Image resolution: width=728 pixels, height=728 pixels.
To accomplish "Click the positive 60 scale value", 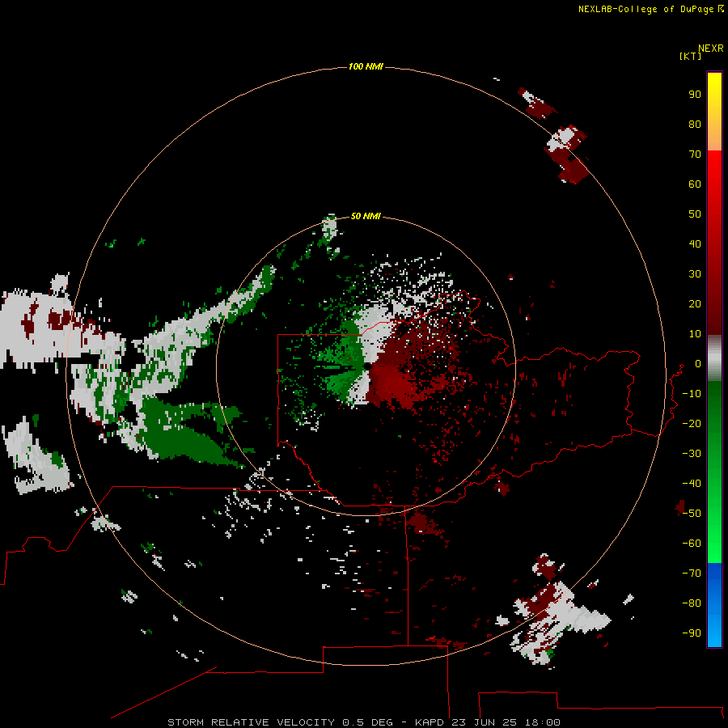I will (695, 184).
